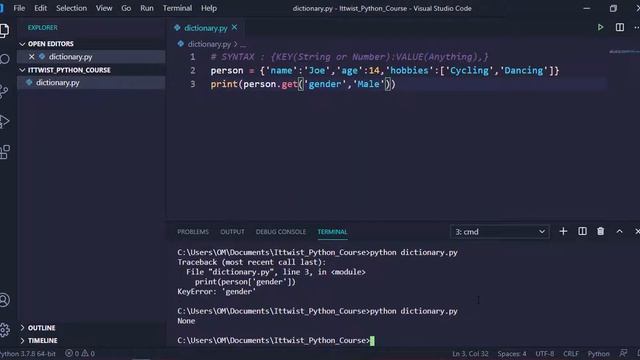This screenshot has height=360, width=640.
Task: Close dictionary.py in Open Editors list
Action: (31, 57)
